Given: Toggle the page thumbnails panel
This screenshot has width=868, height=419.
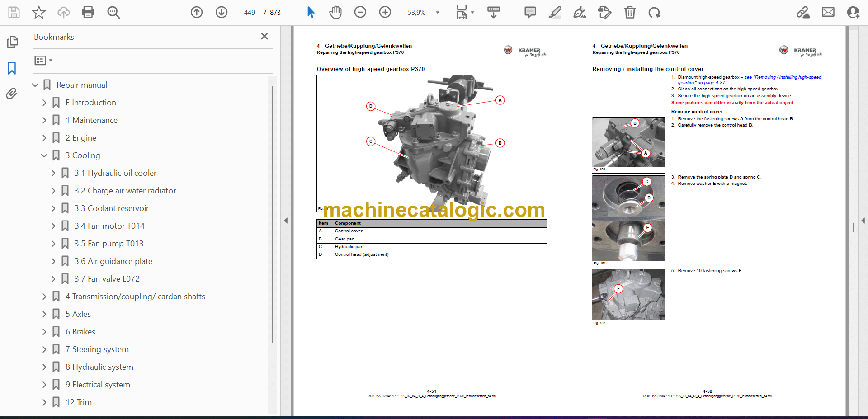Looking at the screenshot, I should (12, 42).
